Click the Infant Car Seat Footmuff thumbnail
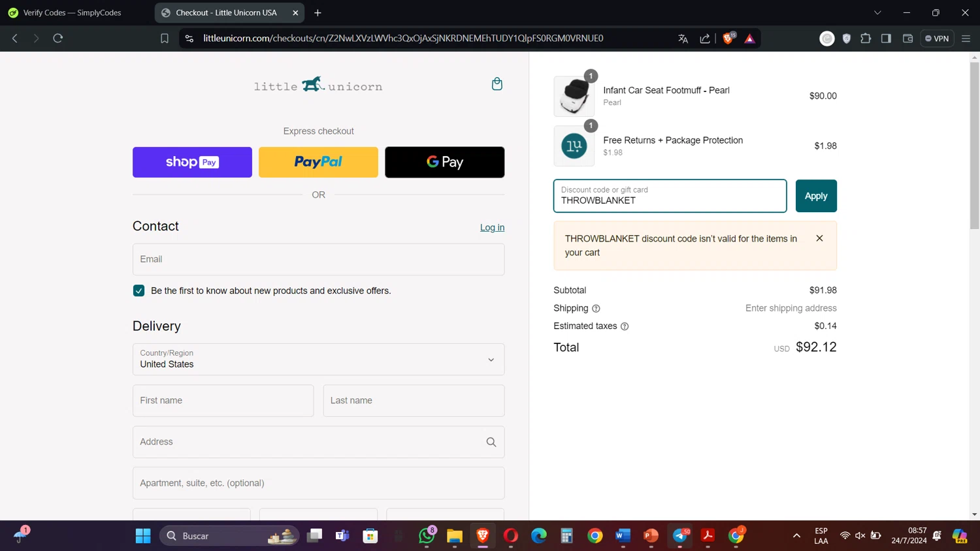The height and width of the screenshot is (551, 980). click(574, 96)
